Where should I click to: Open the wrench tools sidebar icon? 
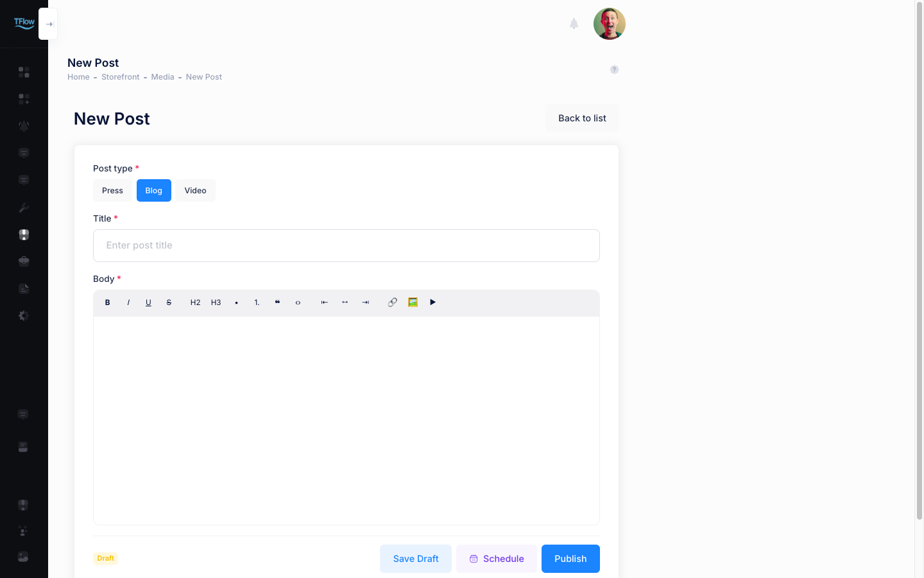click(24, 207)
